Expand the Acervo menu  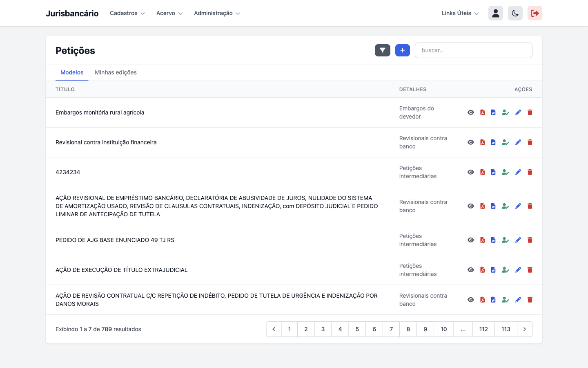click(x=169, y=13)
